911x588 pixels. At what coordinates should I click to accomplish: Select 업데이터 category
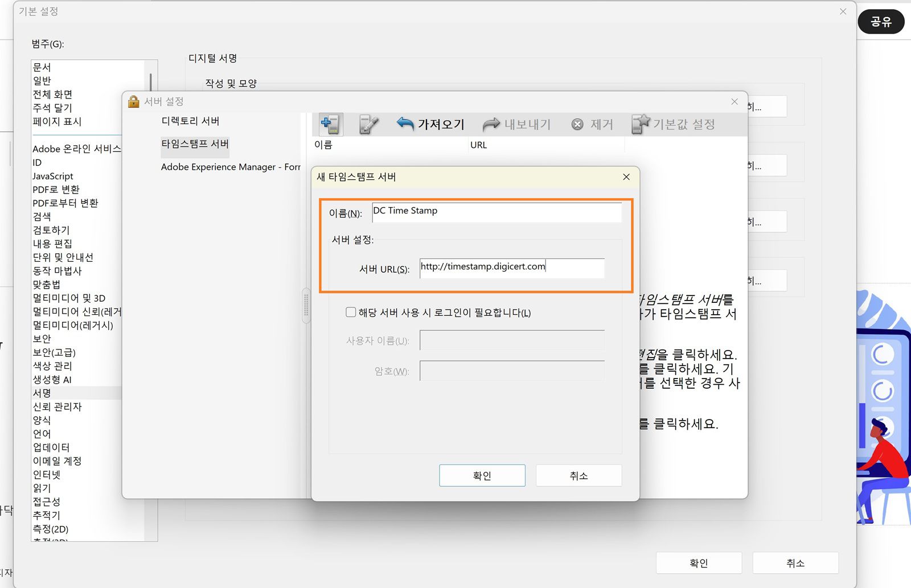[x=51, y=448]
